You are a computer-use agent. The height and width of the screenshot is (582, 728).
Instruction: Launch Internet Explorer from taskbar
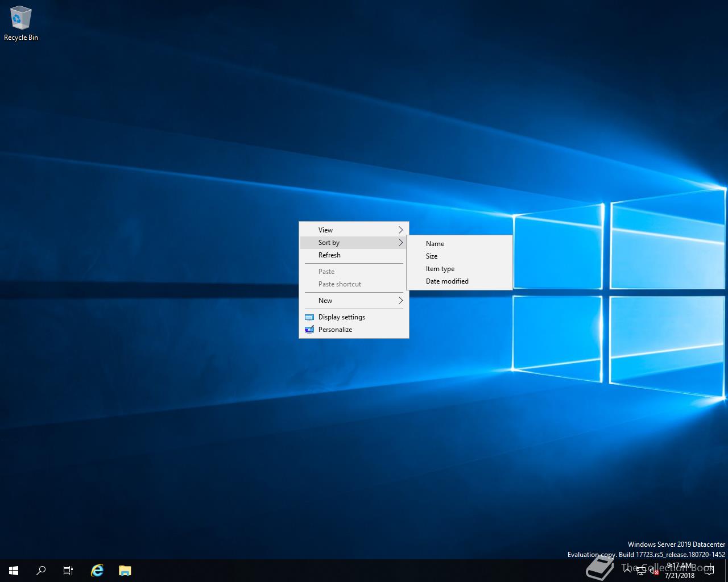[97, 570]
